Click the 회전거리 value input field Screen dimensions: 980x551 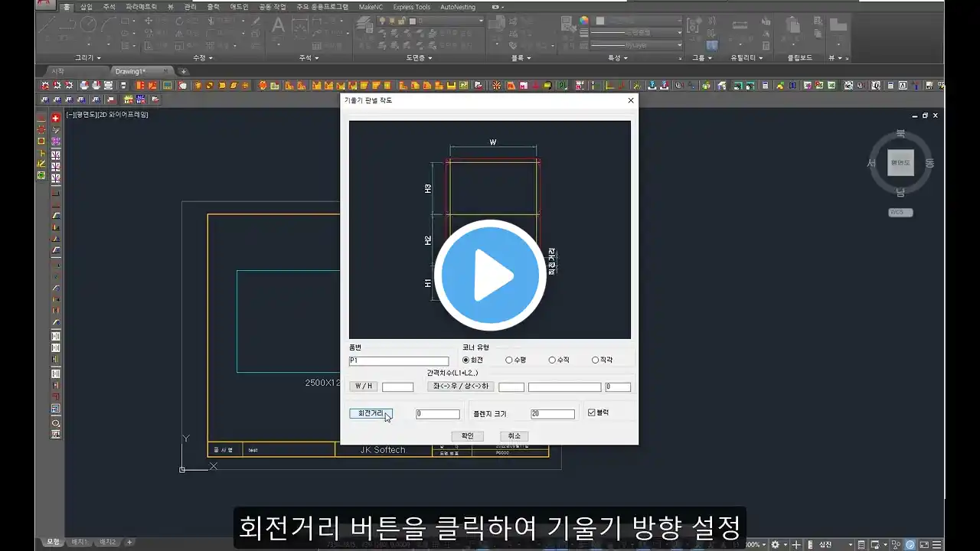438,414
